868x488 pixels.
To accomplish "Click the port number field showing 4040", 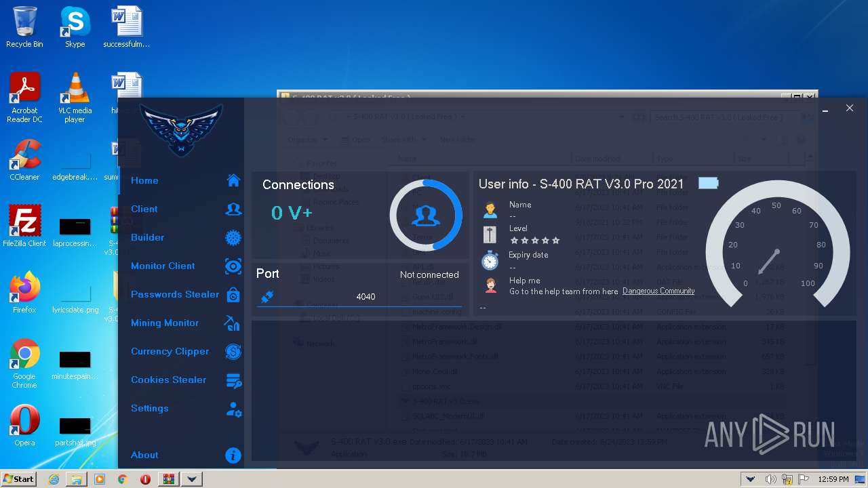I will click(x=359, y=296).
